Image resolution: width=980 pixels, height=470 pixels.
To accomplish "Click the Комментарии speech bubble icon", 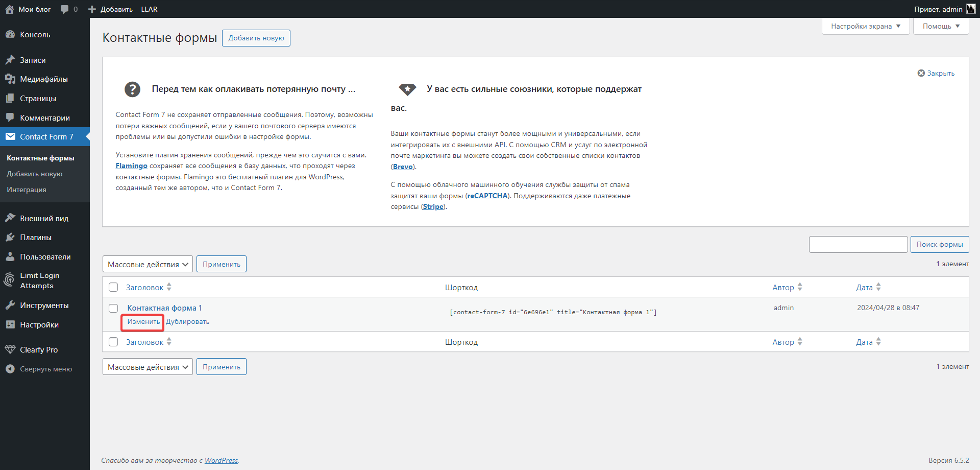I will (x=10, y=118).
